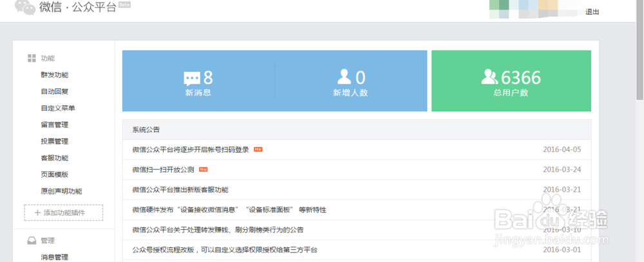Click the 退出 logout link
Viewport: 644px width, 262px height.
click(592, 12)
